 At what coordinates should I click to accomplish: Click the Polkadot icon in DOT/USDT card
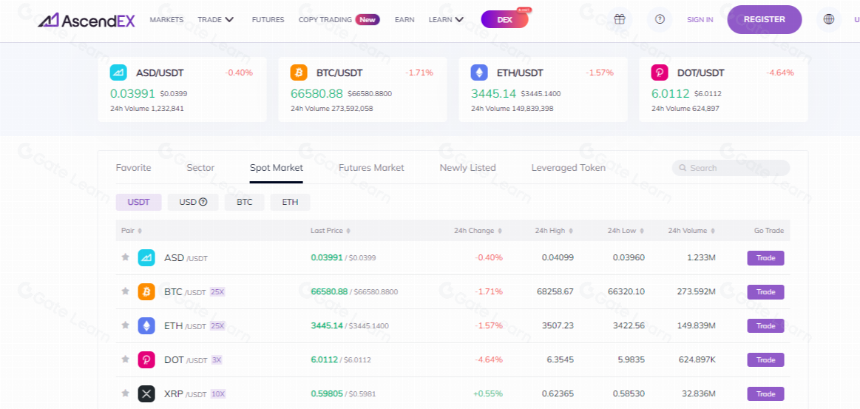[660, 73]
